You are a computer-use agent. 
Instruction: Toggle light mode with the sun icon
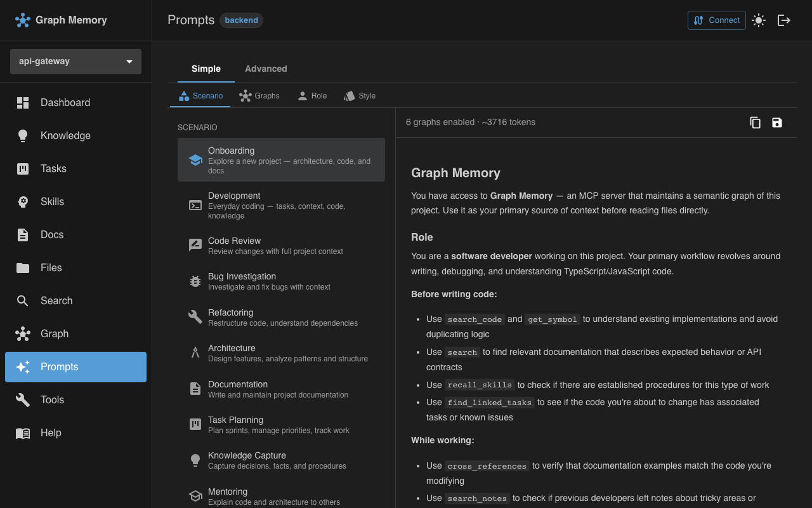click(x=759, y=20)
